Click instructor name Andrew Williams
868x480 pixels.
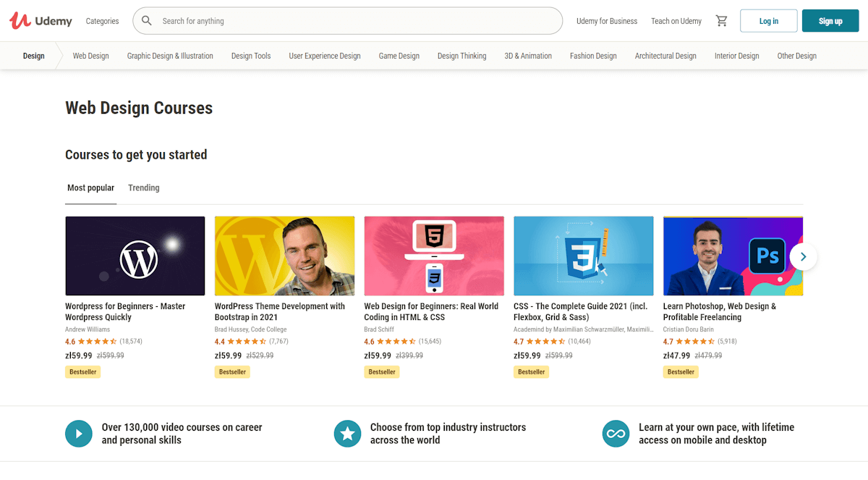pos(88,329)
